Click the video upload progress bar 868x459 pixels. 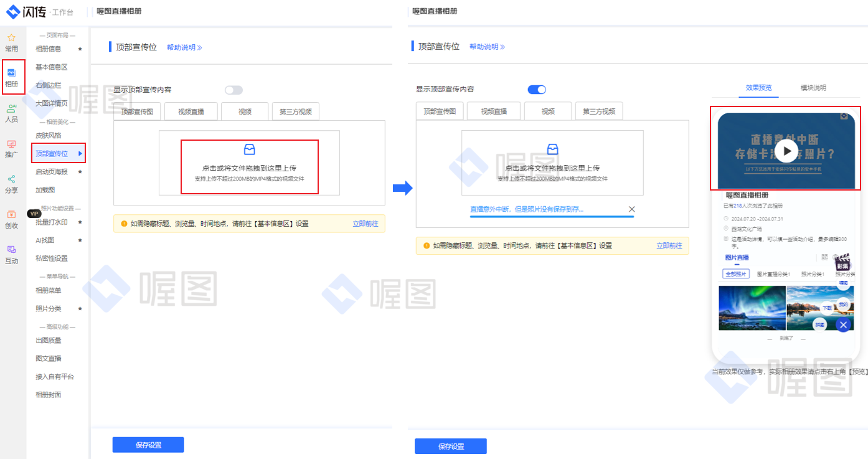coord(552,216)
